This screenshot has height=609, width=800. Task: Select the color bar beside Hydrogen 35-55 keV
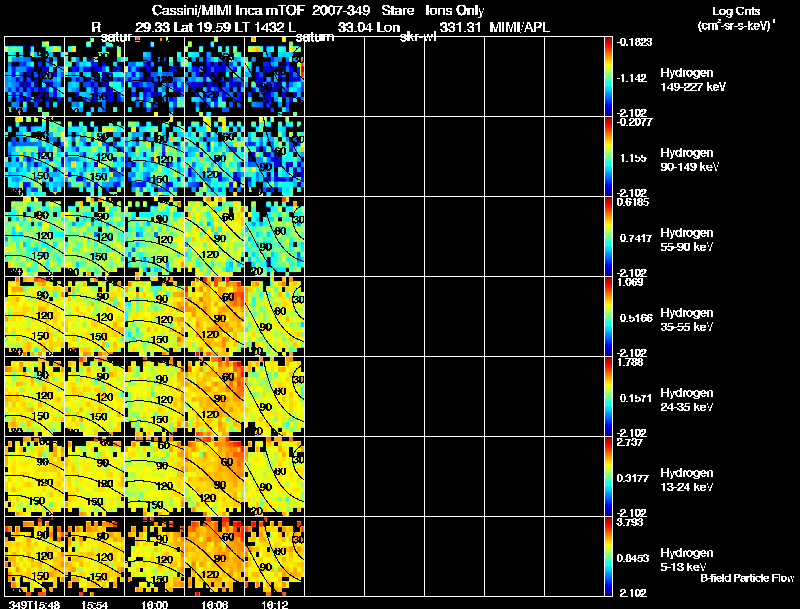point(609,317)
